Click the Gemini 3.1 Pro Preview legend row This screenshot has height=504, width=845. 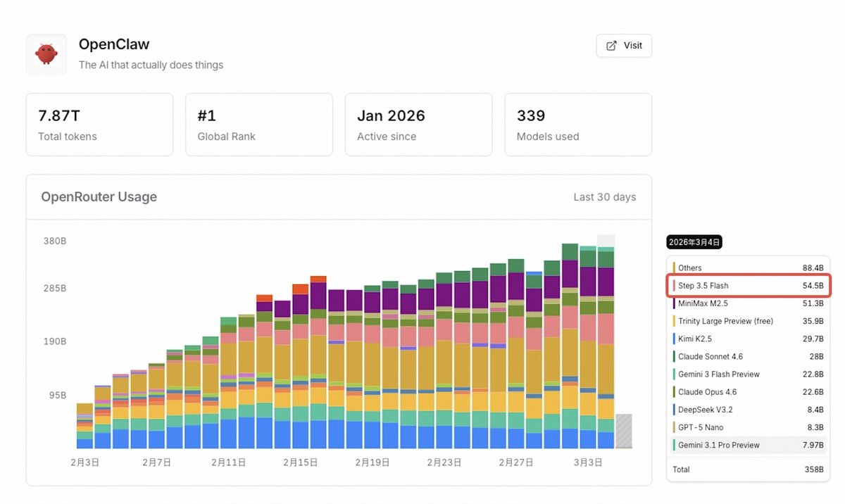tap(748, 445)
